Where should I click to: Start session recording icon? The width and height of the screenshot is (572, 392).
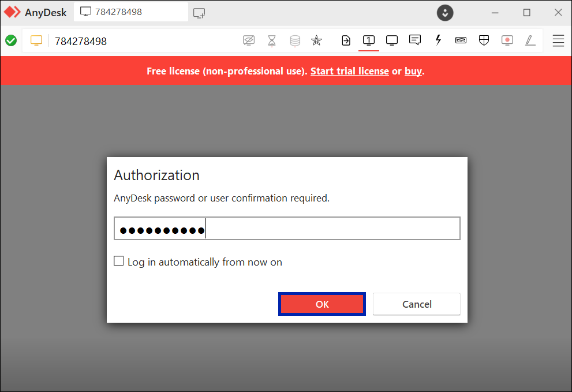(x=507, y=40)
